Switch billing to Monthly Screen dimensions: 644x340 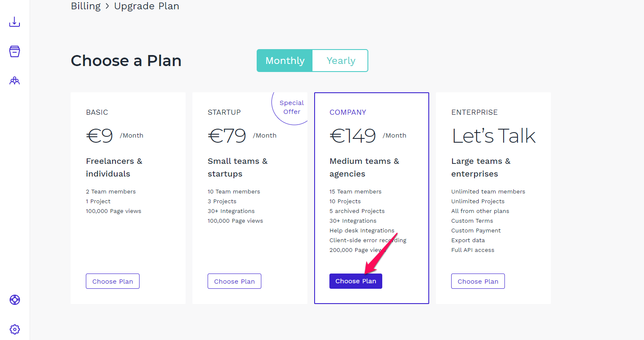click(x=285, y=61)
